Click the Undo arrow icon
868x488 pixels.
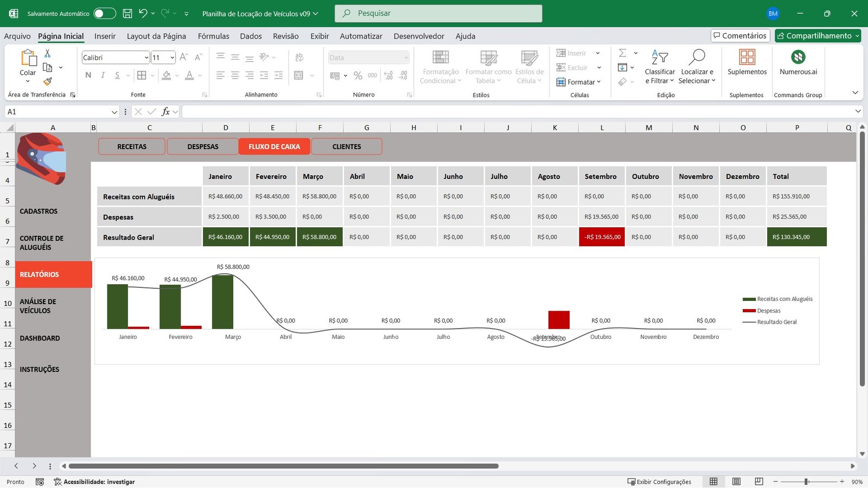(143, 14)
